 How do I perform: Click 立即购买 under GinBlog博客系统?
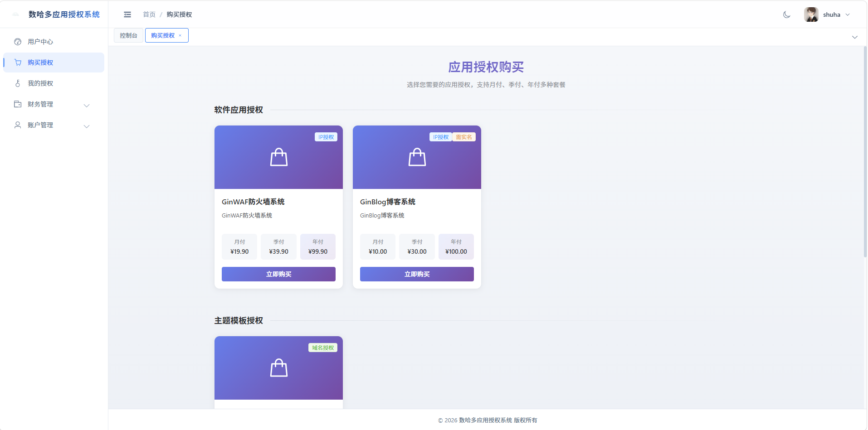click(x=417, y=274)
